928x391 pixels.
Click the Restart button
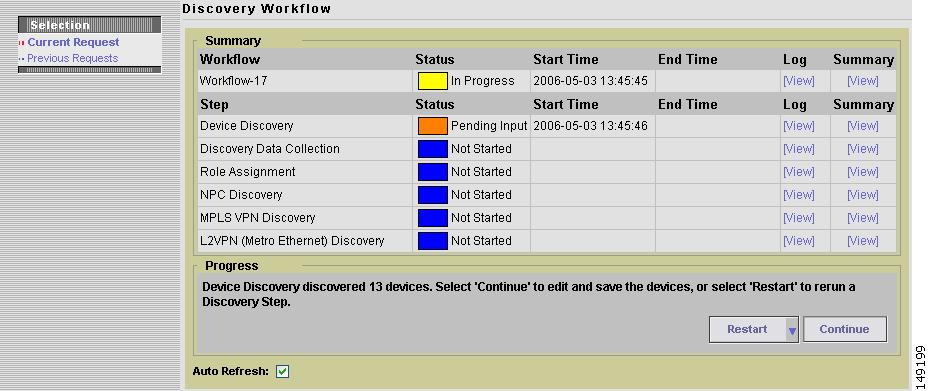click(747, 329)
